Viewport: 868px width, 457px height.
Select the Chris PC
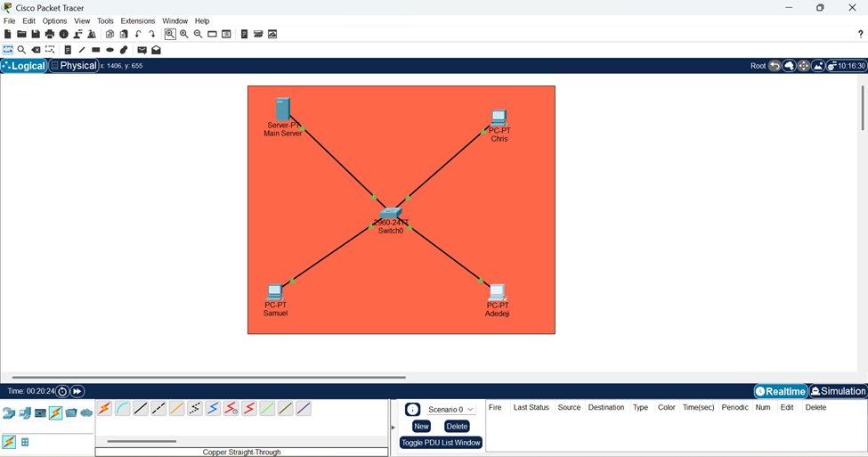499,118
